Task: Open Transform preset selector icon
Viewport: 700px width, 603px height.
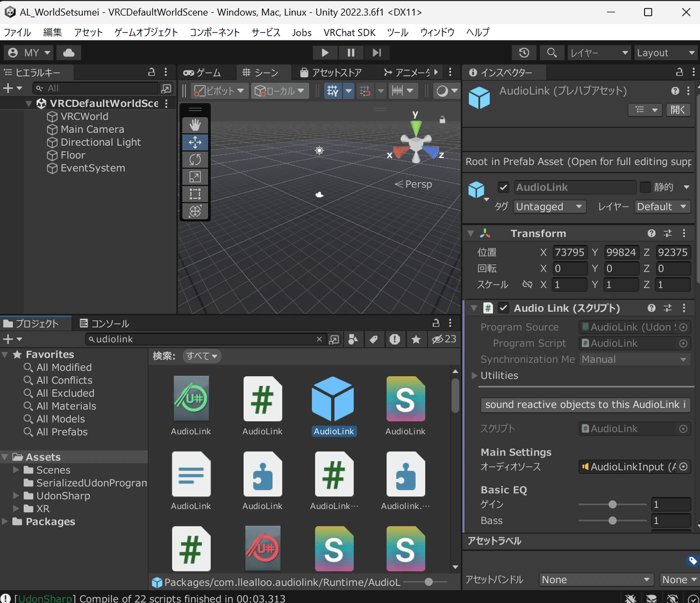Action: pyautogui.click(x=668, y=233)
